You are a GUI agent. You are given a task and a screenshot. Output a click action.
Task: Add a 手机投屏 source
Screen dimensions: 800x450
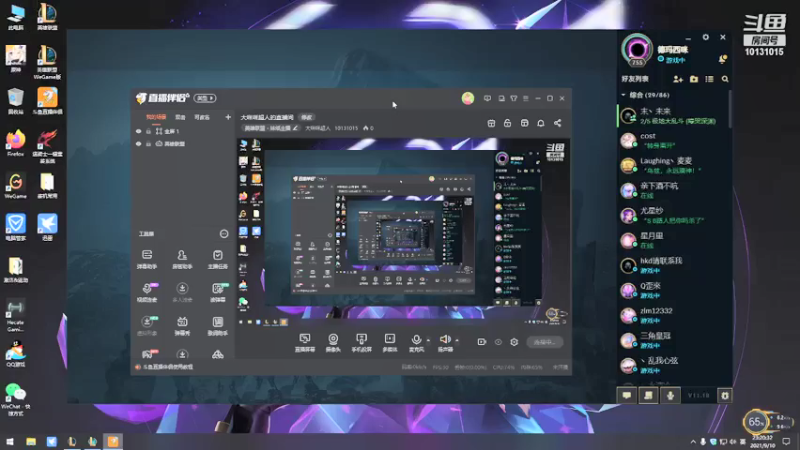pos(361,342)
